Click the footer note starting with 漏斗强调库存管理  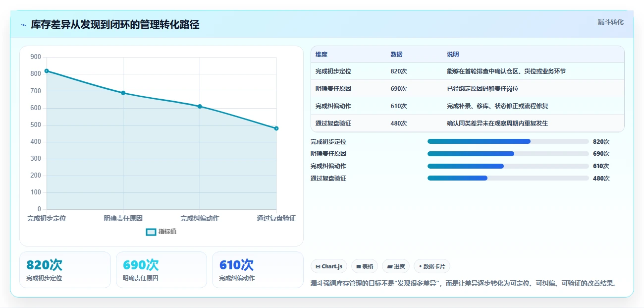[464, 284]
